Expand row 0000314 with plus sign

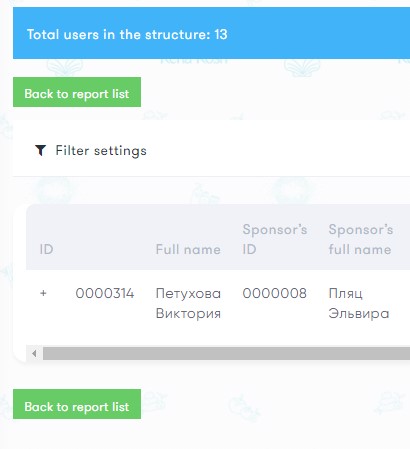tap(43, 293)
